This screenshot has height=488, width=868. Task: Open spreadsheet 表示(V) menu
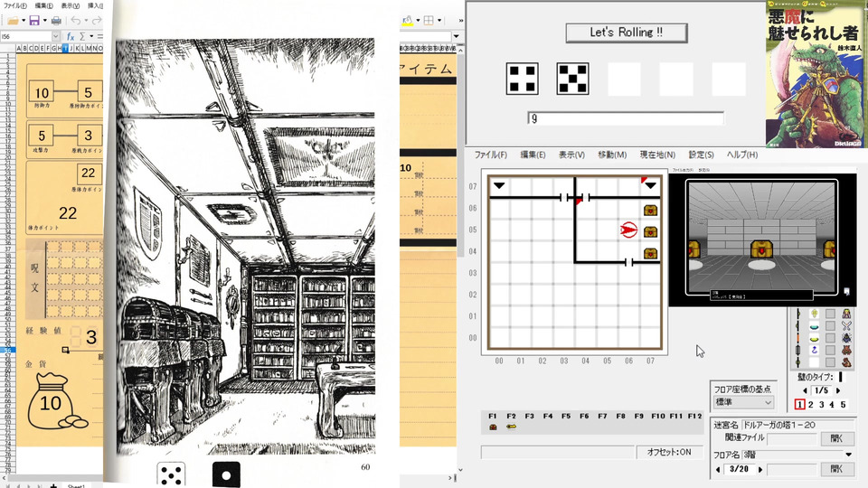[71, 5]
